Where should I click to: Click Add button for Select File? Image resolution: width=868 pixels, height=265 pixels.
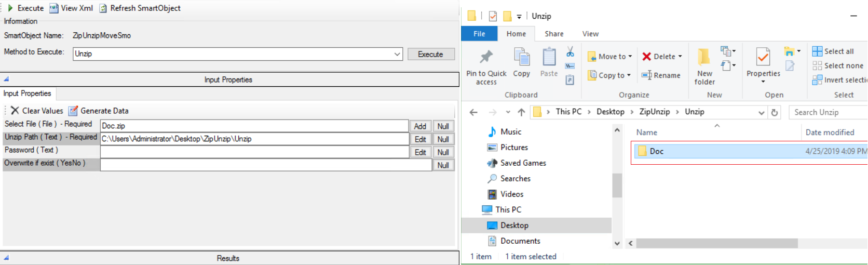420,126
